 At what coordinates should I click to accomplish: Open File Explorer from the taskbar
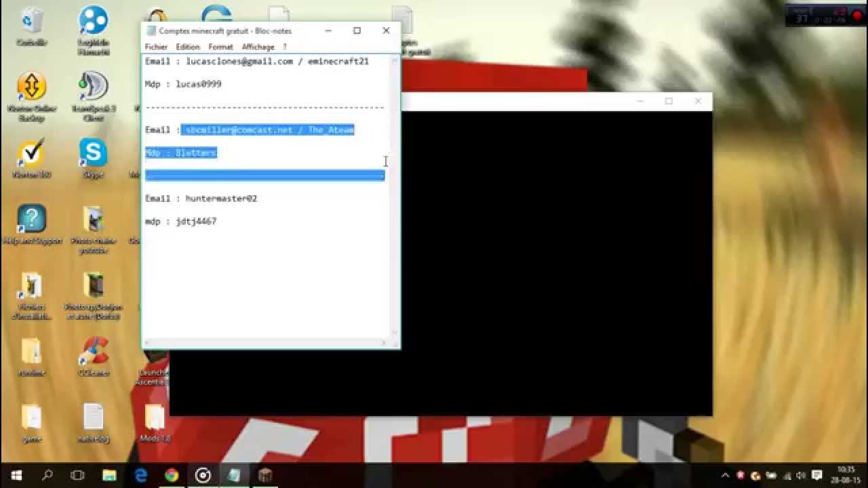(x=109, y=475)
